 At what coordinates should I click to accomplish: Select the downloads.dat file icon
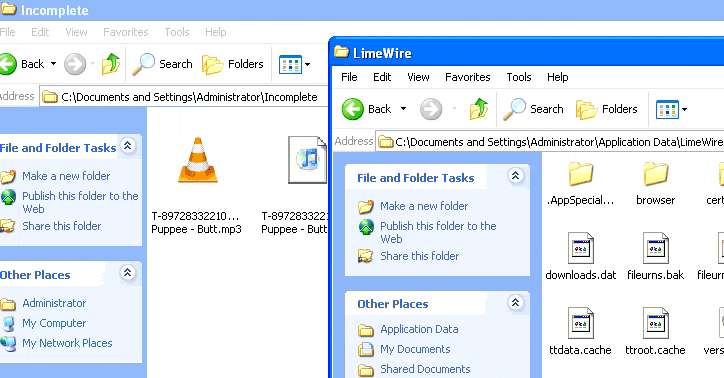[580, 248]
